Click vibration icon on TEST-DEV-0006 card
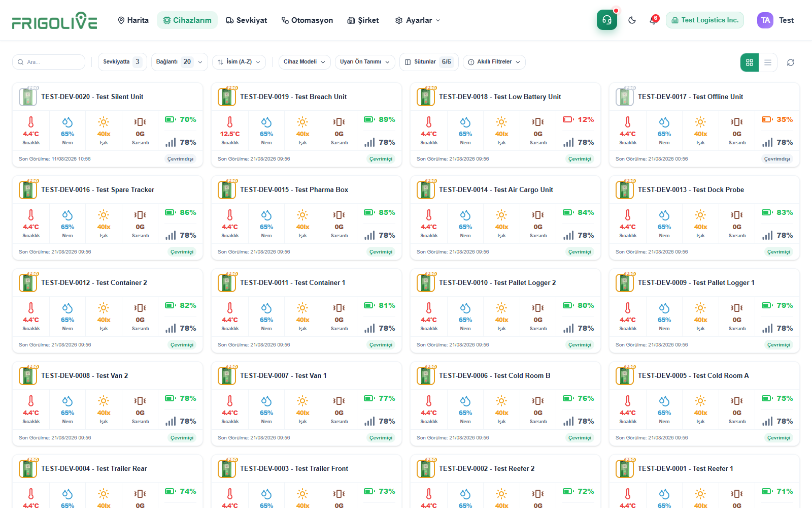The width and height of the screenshot is (812, 508). pos(538,401)
